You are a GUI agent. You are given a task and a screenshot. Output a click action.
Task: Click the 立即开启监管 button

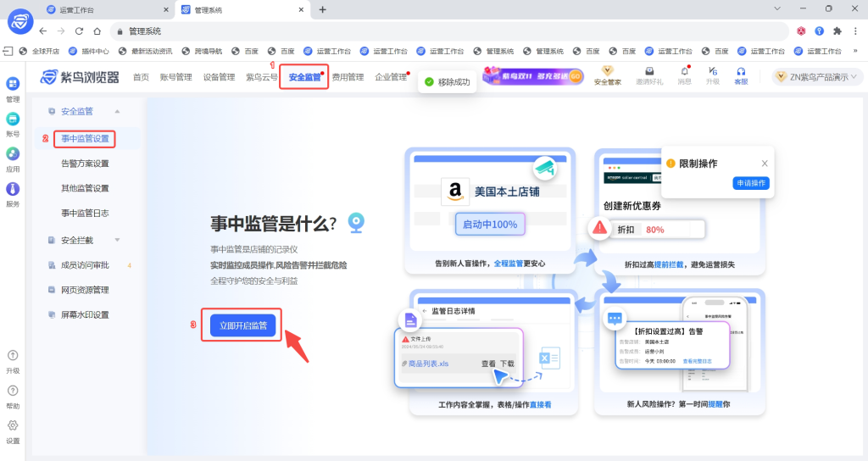tap(243, 325)
